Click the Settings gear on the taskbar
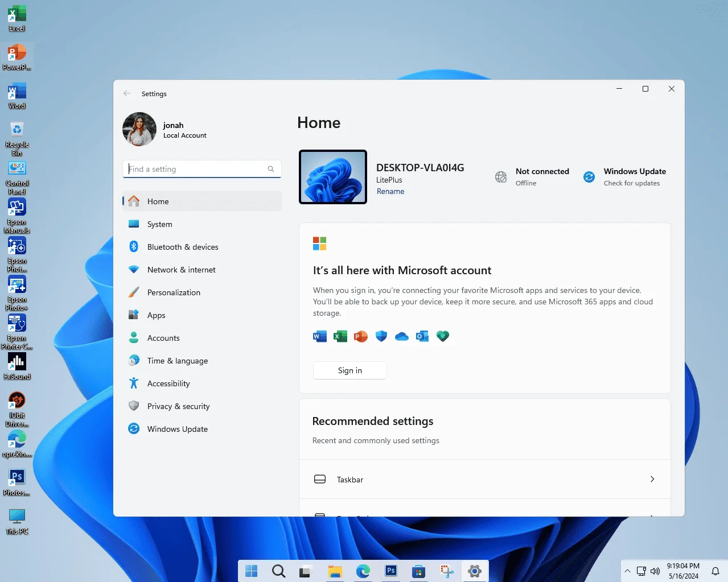This screenshot has width=728, height=582. pyautogui.click(x=474, y=571)
